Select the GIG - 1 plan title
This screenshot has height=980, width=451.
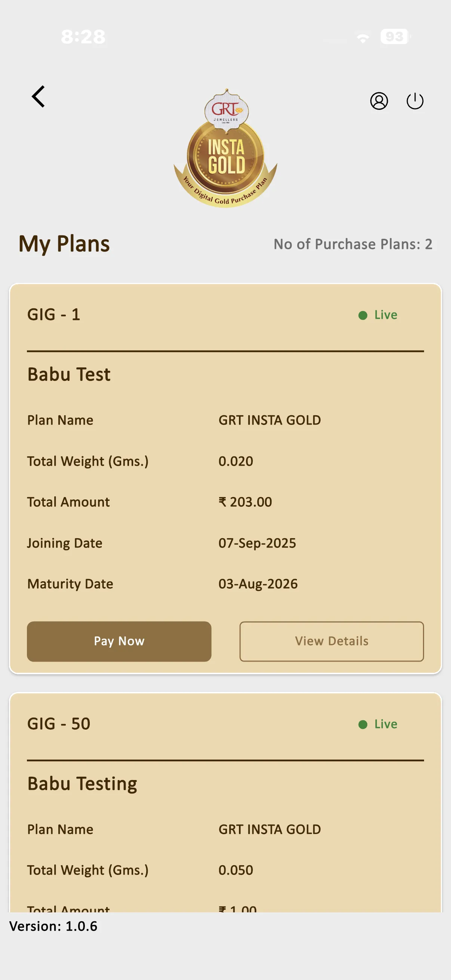click(53, 315)
